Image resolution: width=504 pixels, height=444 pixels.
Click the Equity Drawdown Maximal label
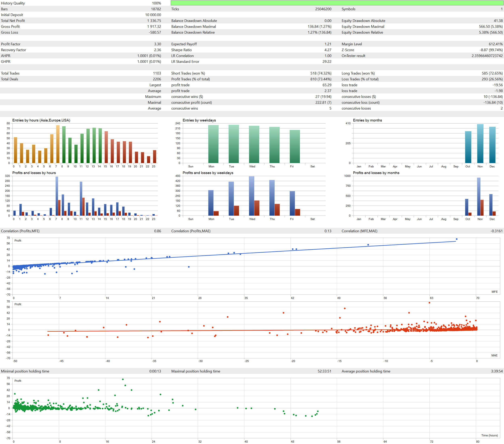click(x=363, y=27)
